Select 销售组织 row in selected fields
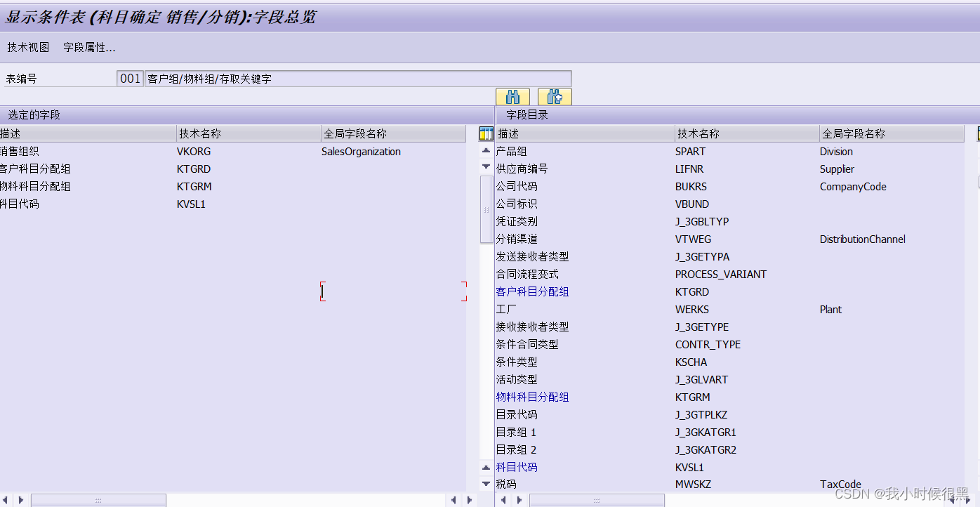This screenshot has height=507, width=980. coord(20,152)
